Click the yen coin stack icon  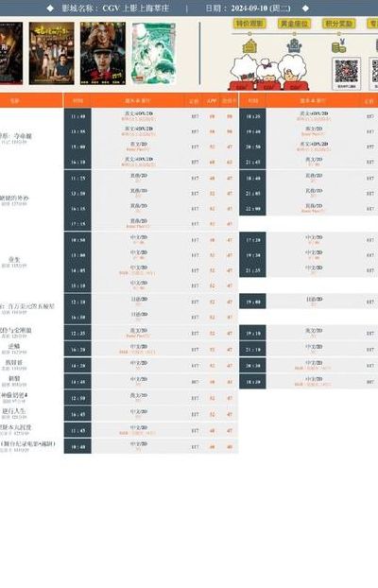(339, 46)
